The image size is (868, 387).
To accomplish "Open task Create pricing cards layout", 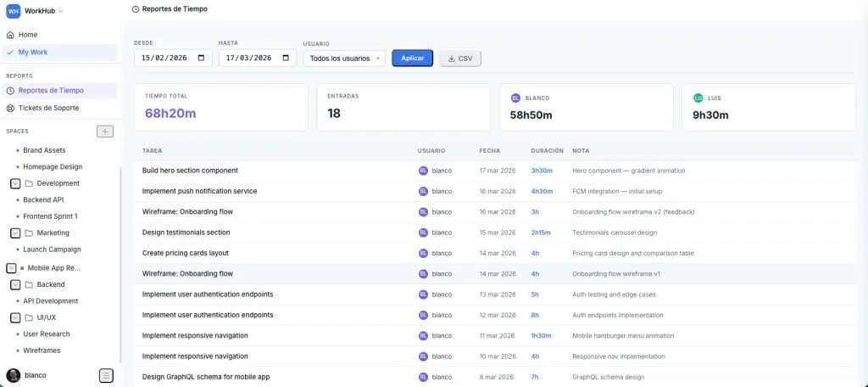I will click(x=186, y=253).
